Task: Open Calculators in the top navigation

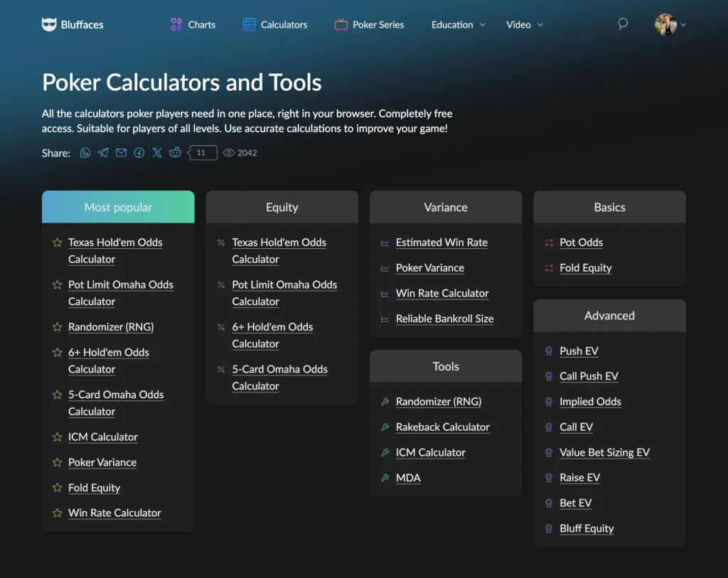Action: [275, 25]
